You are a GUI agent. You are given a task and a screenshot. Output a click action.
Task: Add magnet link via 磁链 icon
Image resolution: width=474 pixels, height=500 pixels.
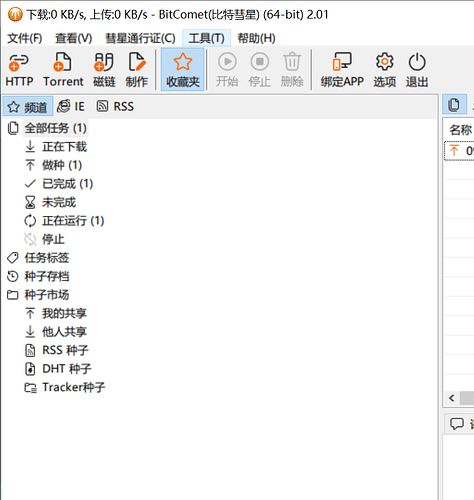click(104, 69)
